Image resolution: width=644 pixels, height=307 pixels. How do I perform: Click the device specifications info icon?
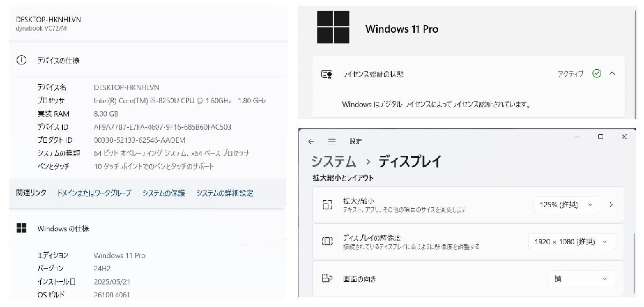21,61
